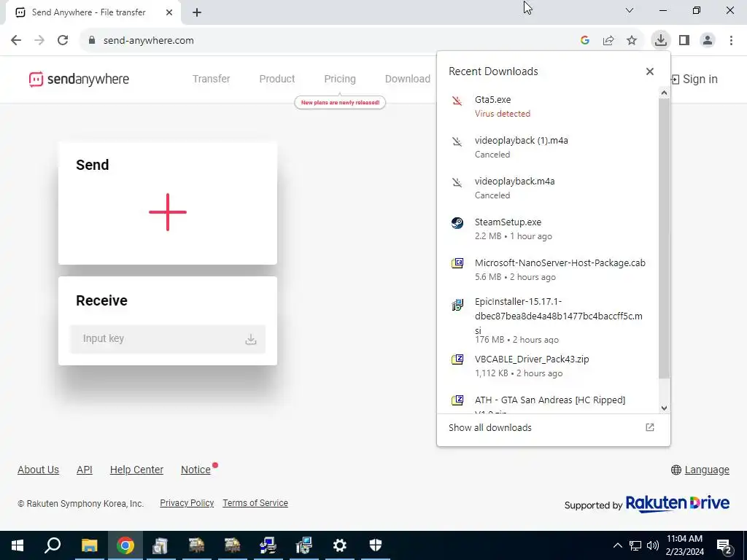Image resolution: width=747 pixels, height=560 pixels.
Task: Click the videoplayback (1).m4a download entry
Action: tap(548, 147)
